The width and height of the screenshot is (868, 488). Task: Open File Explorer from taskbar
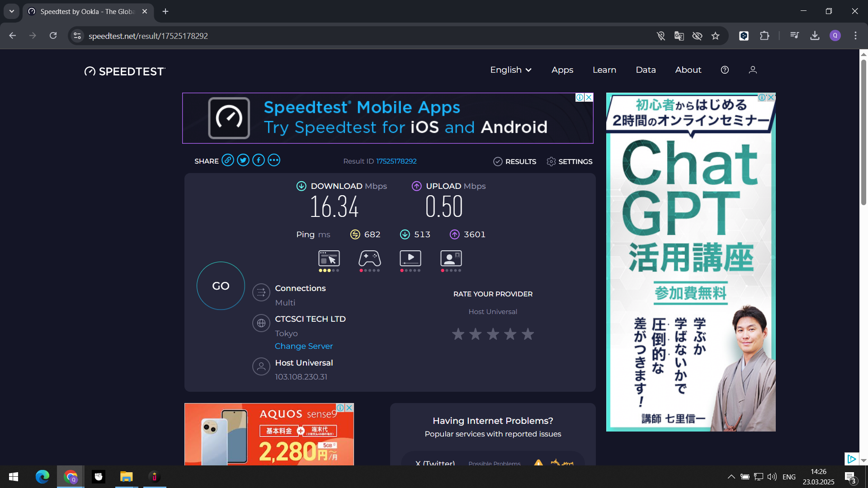pyautogui.click(x=126, y=477)
